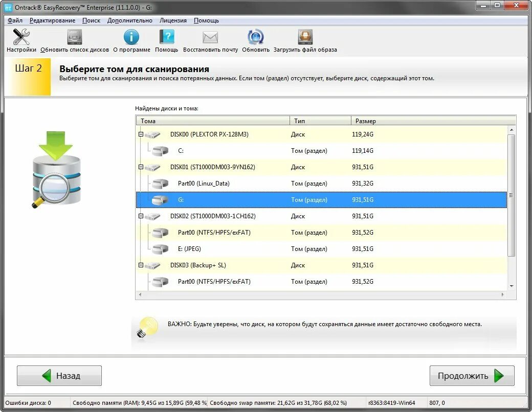Screen dimensions: 532x412
Task: Minimize the EasyRecovery window
Action: (483, 6)
